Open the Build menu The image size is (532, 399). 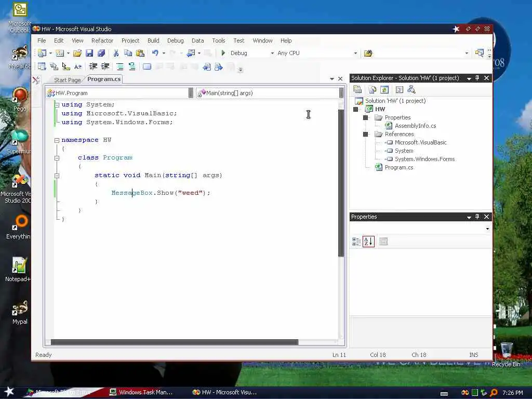click(153, 41)
